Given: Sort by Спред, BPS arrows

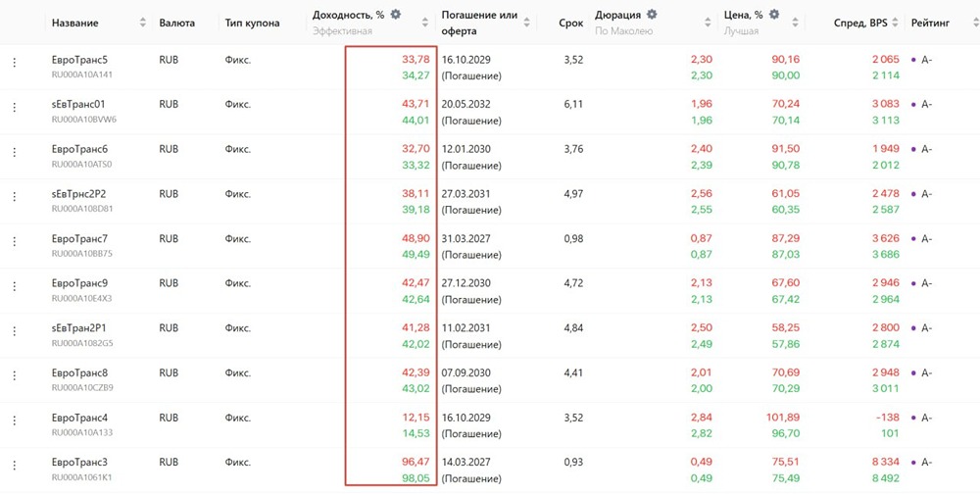Looking at the screenshot, I should pos(893,23).
